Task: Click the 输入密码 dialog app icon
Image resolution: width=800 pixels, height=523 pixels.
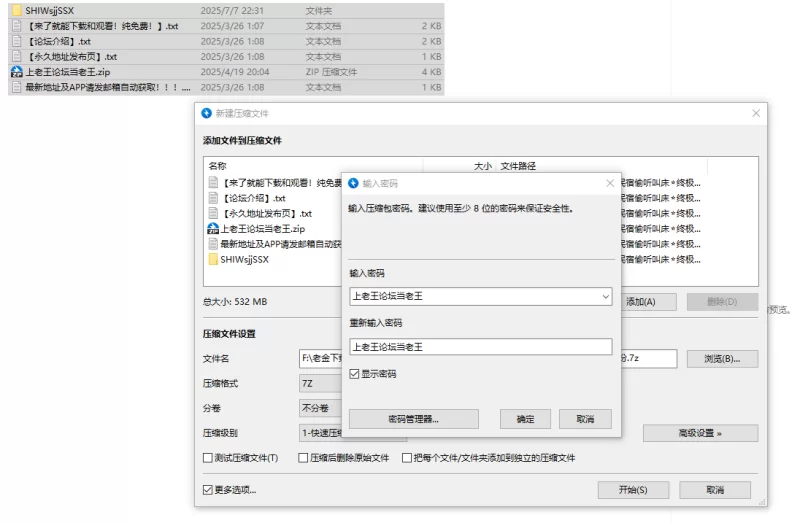Action: tap(353, 183)
